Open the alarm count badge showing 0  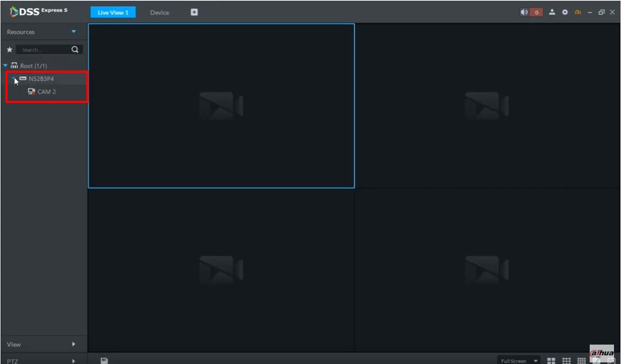click(x=537, y=12)
